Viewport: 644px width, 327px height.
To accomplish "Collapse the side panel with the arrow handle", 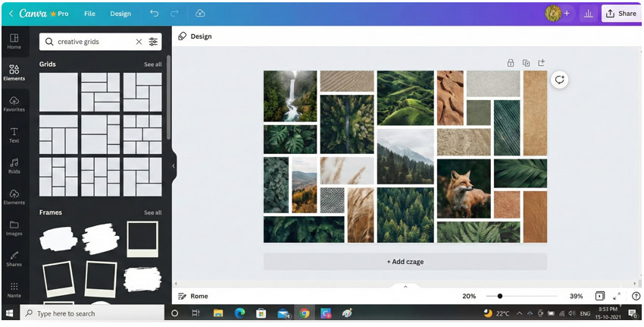I will click(174, 165).
